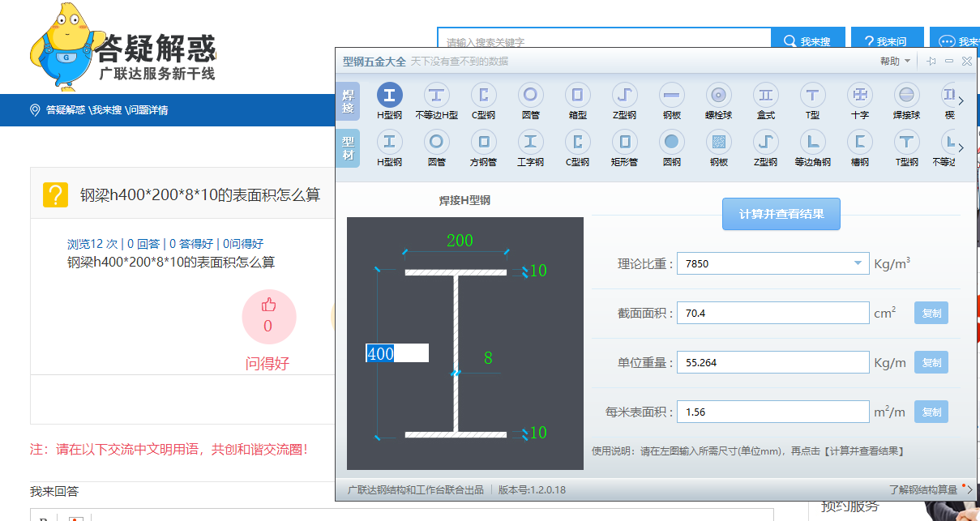Copy the 每米表面积 value with 复制

(931, 412)
